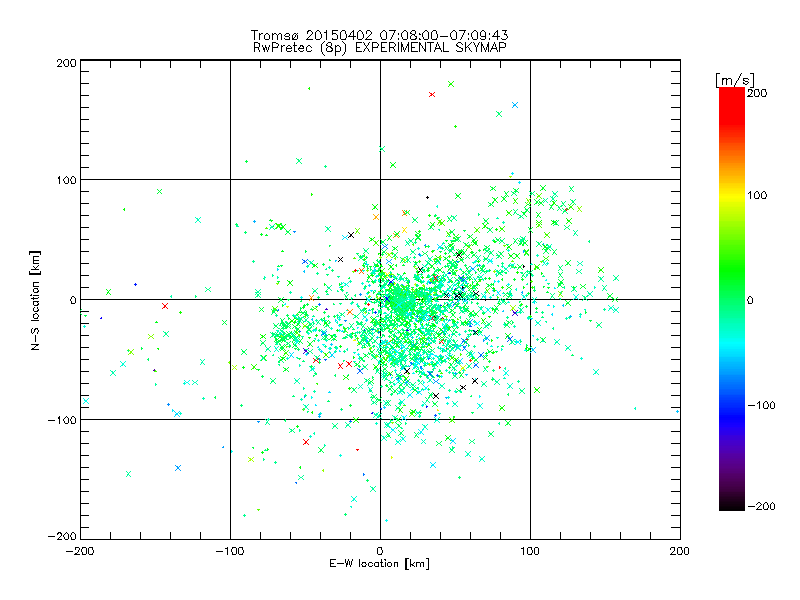This screenshot has height=600, width=800.
Task: Click the y-axis tick label "100"
Action: click(x=66, y=180)
